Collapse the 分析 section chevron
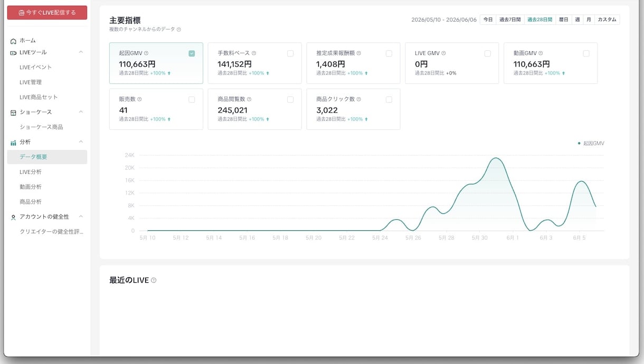The height and width of the screenshot is (364, 644). [81, 142]
